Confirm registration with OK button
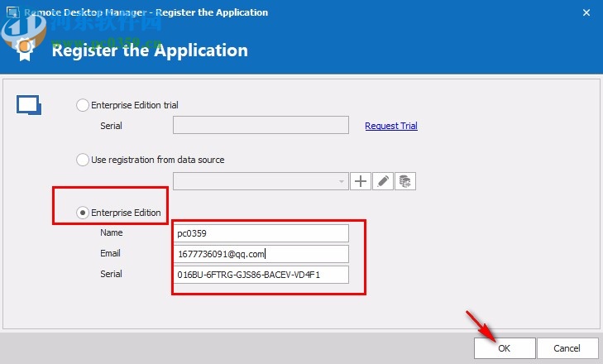This screenshot has width=603, height=364. pyautogui.click(x=505, y=348)
